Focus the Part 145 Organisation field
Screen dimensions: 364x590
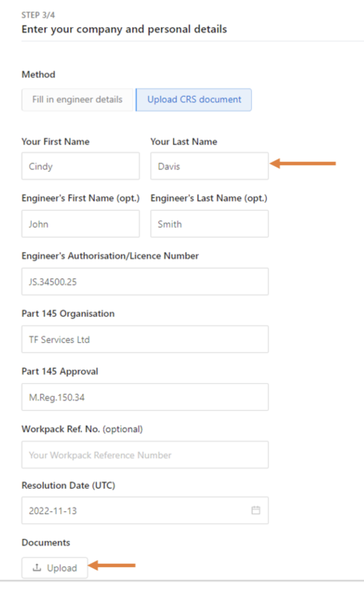click(145, 339)
